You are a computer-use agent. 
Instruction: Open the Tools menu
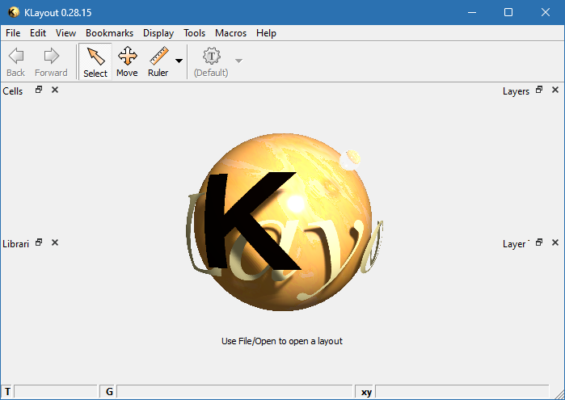[194, 33]
